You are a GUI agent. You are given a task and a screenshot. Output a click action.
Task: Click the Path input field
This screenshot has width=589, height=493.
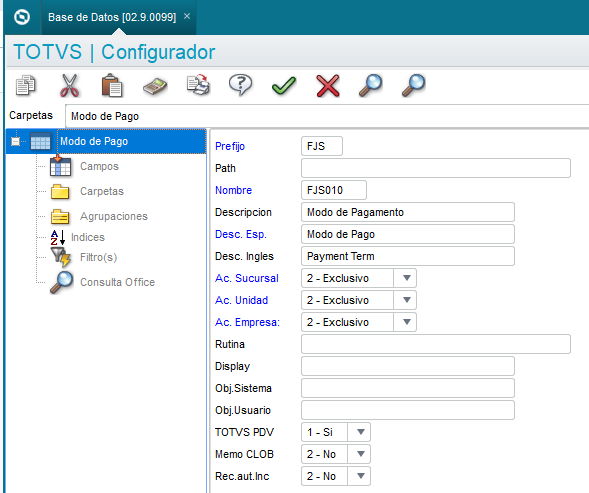point(436,168)
